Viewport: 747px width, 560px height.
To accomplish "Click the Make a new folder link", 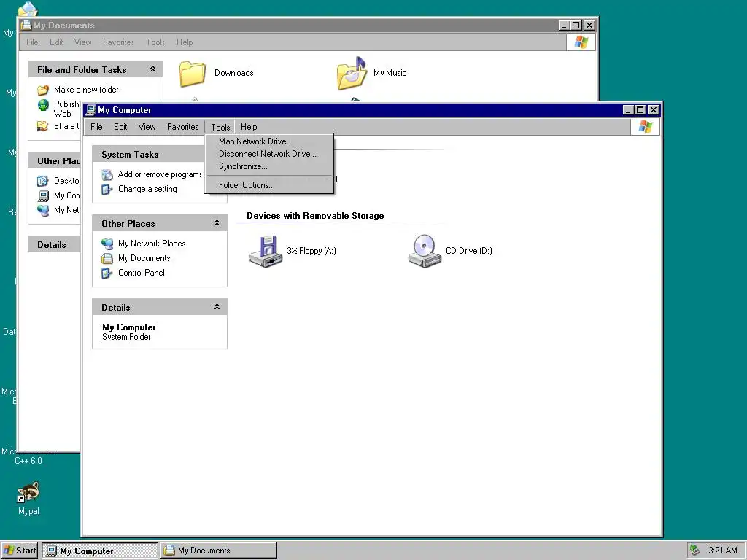I will click(86, 90).
